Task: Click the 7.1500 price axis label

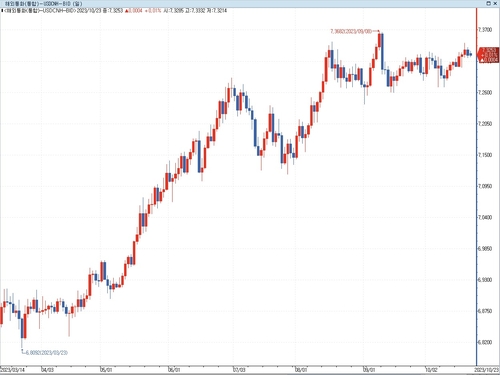Action: 485,155
